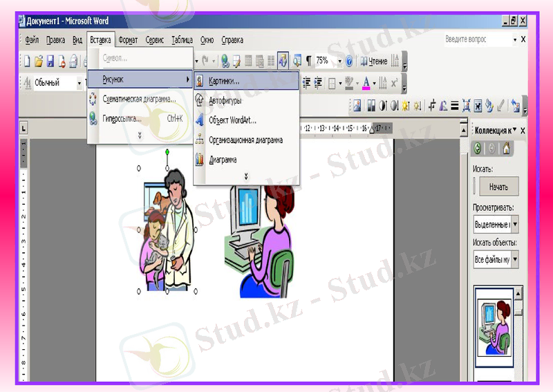Go back in clip art task pane

pyautogui.click(x=478, y=149)
